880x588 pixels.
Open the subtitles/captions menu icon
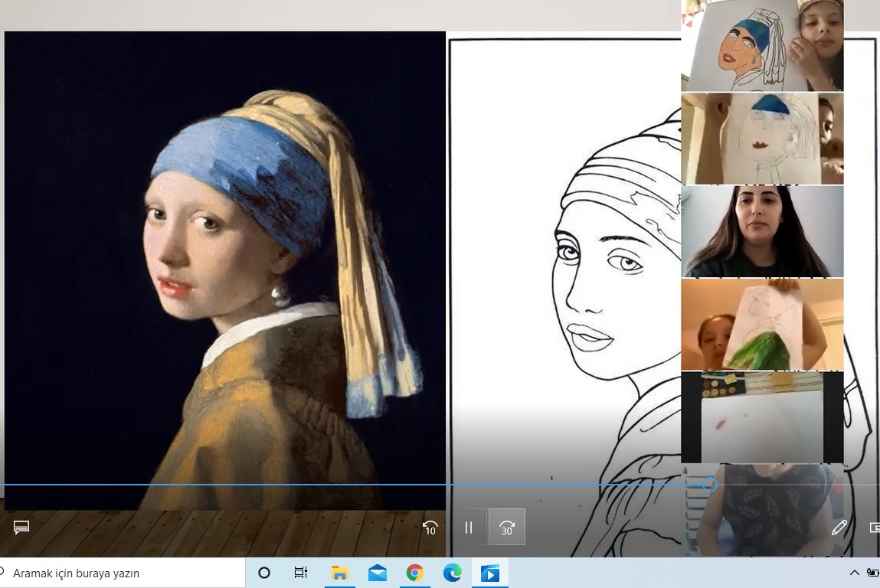(21, 527)
